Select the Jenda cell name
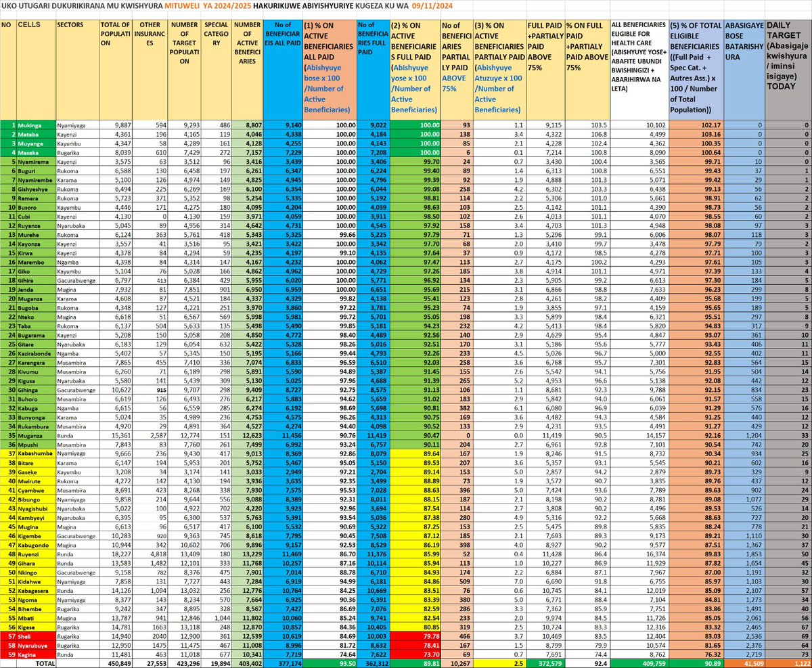Viewport: 812px width, 668px height. [26, 290]
